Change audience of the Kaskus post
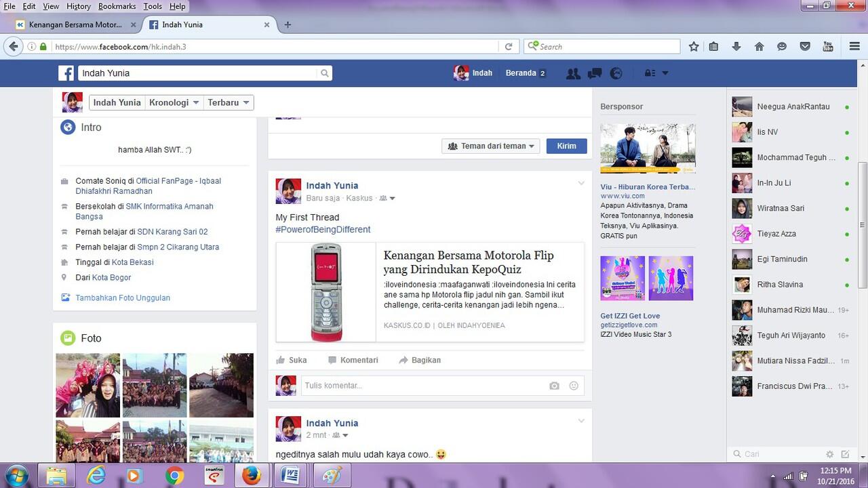The width and height of the screenshot is (868, 488). [387, 198]
